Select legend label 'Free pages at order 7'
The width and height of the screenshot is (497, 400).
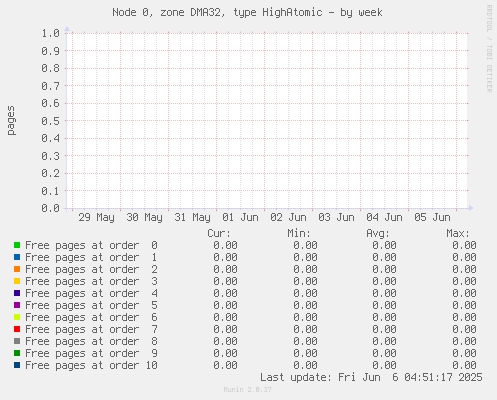91,330
